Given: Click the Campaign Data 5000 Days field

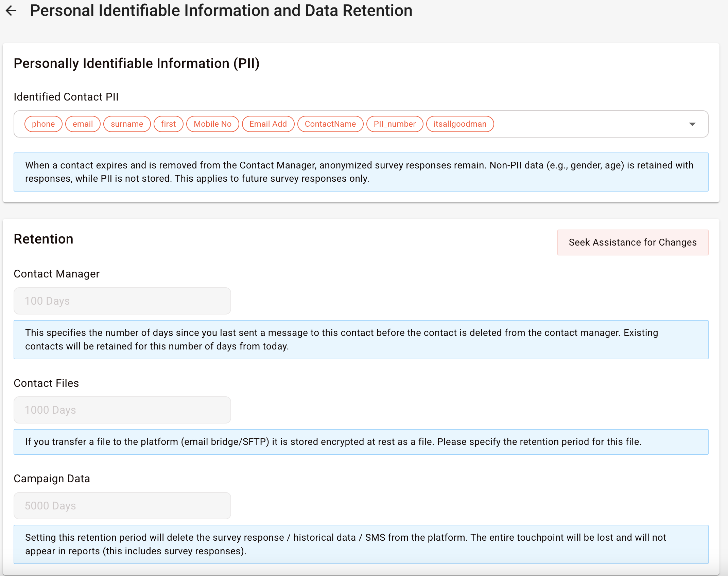Looking at the screenshot, I should point(122,506).
